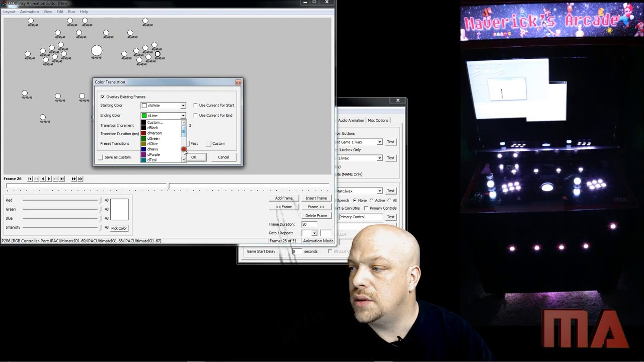Screen dimensions: 644x362
Task: Check the Custom preset transition box
Action: [x=209, y=143]
